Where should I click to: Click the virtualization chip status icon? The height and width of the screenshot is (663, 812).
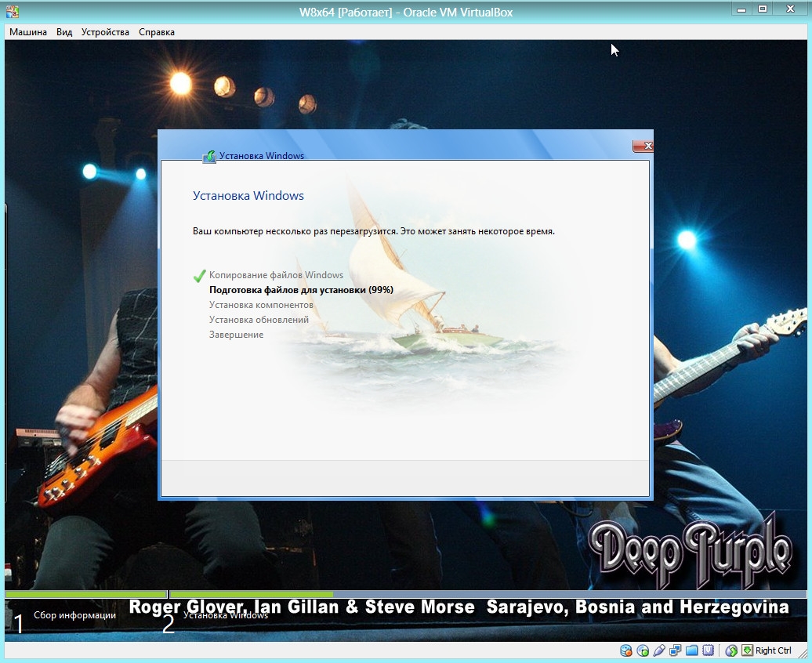tap(708, 650)
